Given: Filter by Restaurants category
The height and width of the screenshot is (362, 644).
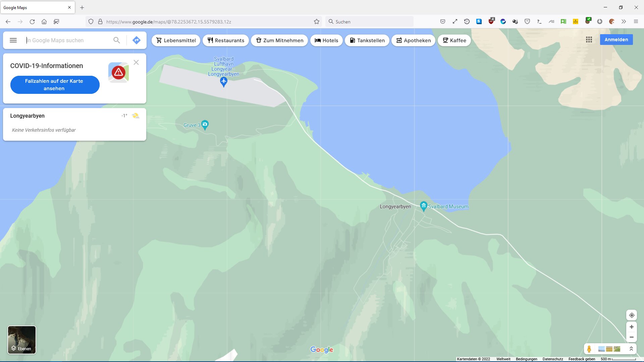Looking at the screenshot, I should pyautogui.click(x=225, y=41).
